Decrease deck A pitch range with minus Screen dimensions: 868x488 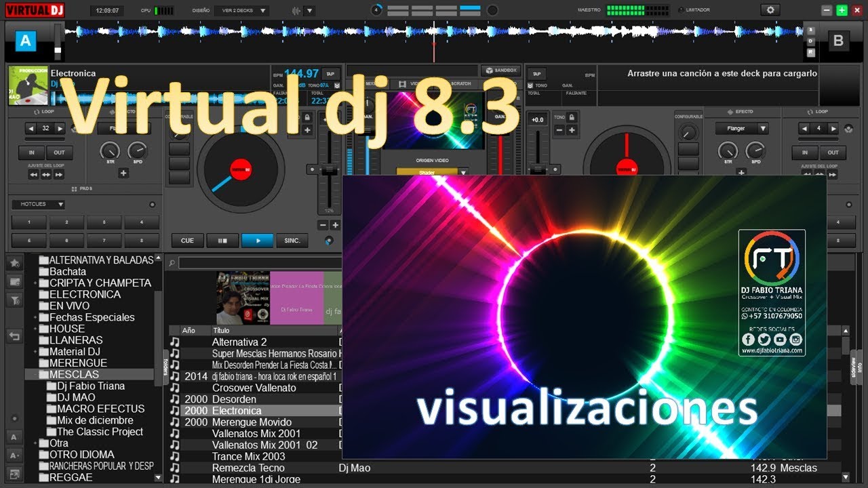(x=323, y=225)
